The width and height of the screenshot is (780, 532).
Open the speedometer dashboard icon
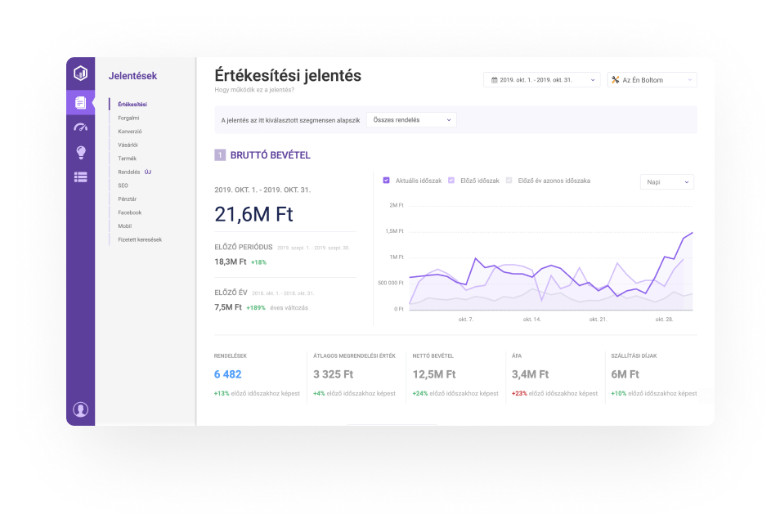click(80, 127)
